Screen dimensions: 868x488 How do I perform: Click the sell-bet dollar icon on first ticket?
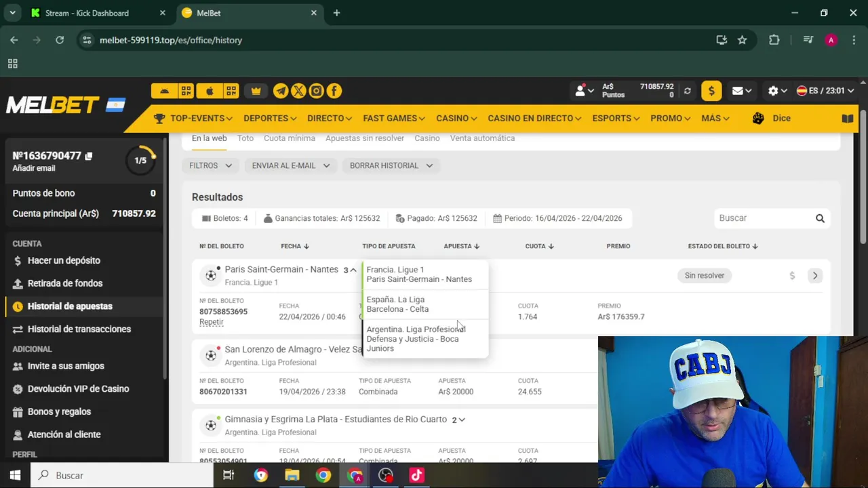tap(792, 276)
